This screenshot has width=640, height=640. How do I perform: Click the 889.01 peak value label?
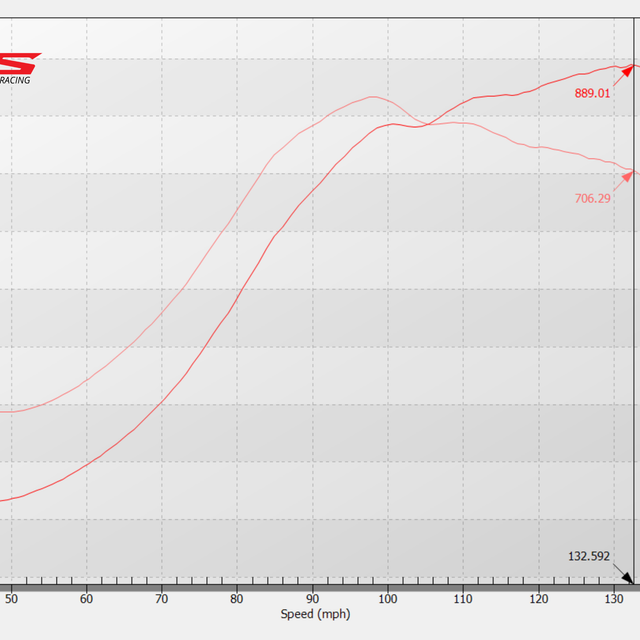592,93
